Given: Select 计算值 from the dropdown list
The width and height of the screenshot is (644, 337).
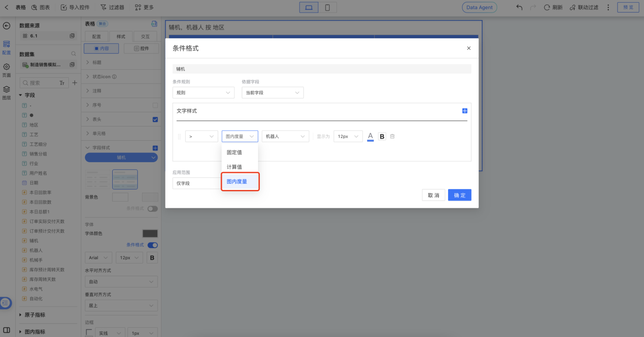Looking at the screenshot, I should click(234, 167).
